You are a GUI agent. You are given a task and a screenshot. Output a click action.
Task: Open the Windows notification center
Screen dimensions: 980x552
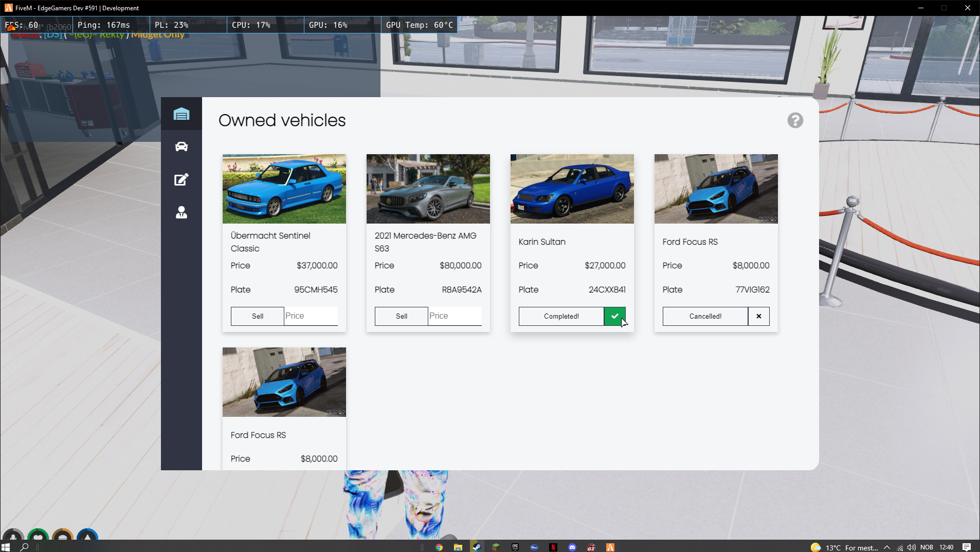[x=967, y=547]
